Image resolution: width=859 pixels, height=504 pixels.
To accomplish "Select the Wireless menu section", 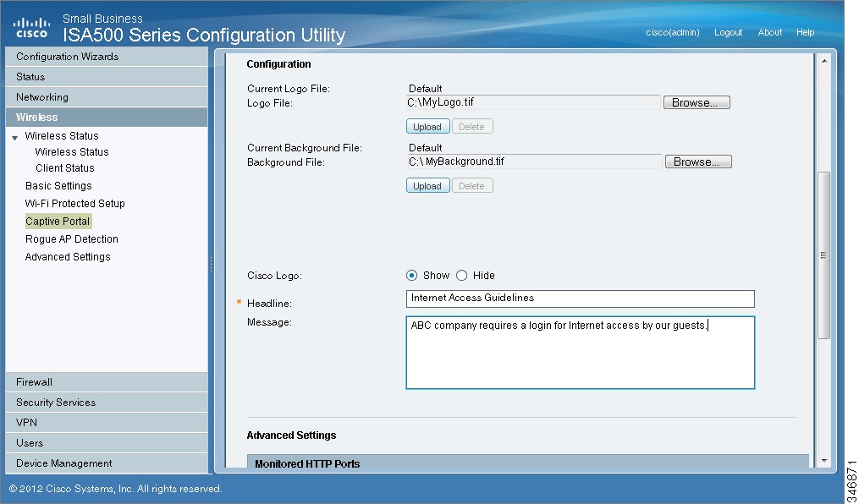I will coord(107,117).
